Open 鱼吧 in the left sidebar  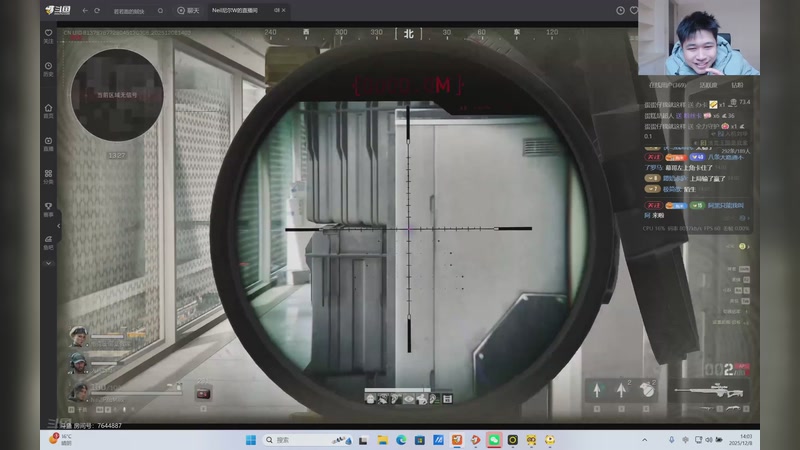tap(48, 243)
